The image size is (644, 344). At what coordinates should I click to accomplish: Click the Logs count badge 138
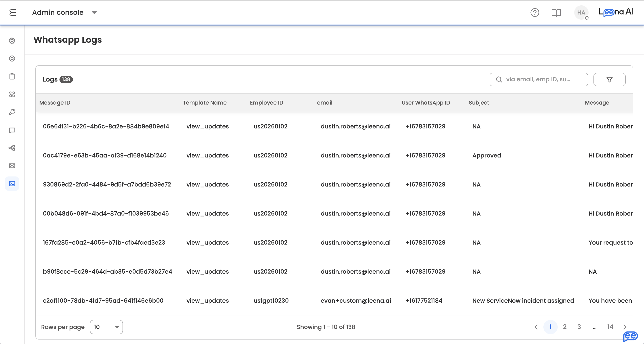pyautogui.click(x=66, y=80)
